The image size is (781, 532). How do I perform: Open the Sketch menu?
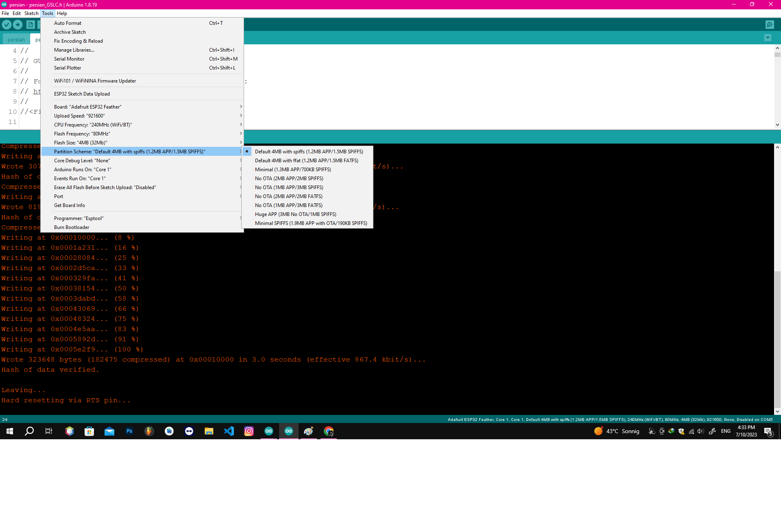[x=31, y=13]
